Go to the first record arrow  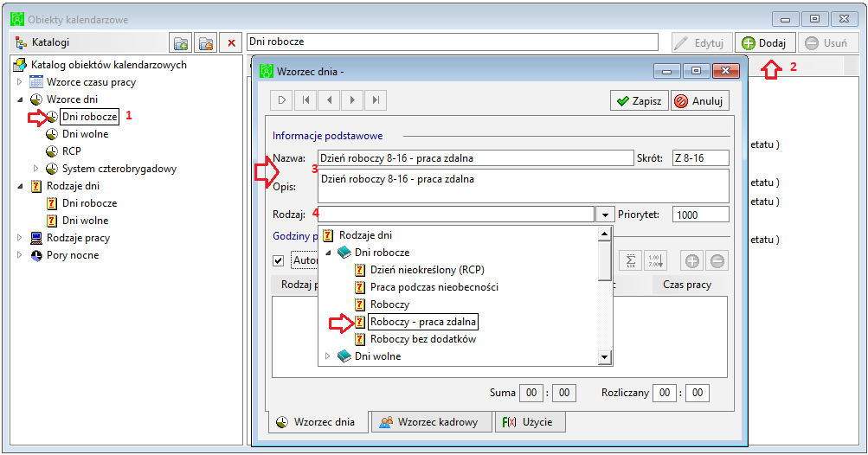[305, 100]
